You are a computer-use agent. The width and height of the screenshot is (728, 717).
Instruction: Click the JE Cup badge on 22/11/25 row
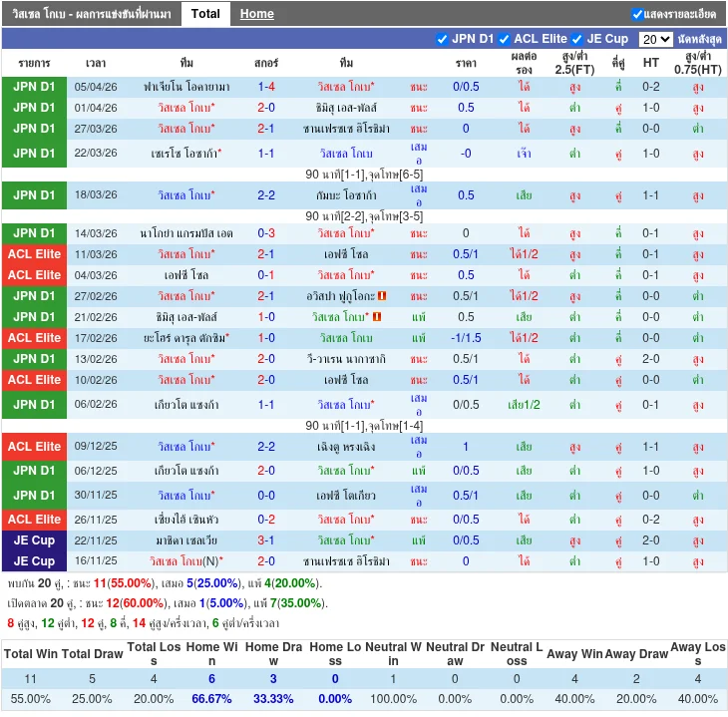34,540
